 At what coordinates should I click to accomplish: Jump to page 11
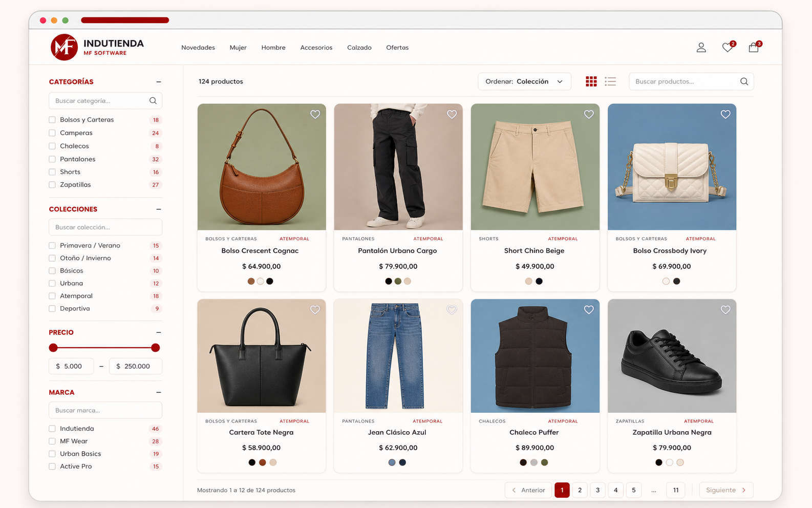(x=676, y=490)
